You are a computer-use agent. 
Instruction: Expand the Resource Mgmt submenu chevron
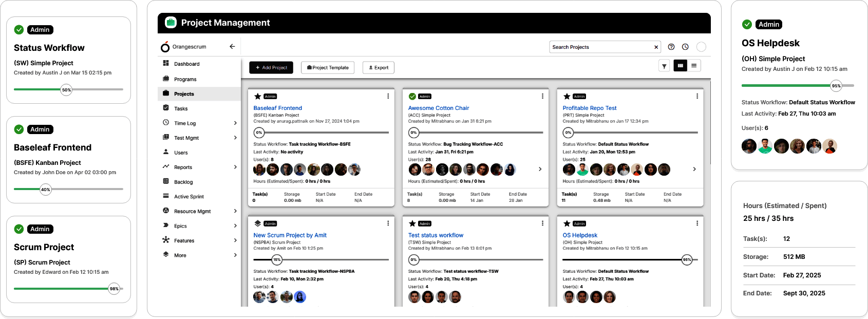point(235,211)
